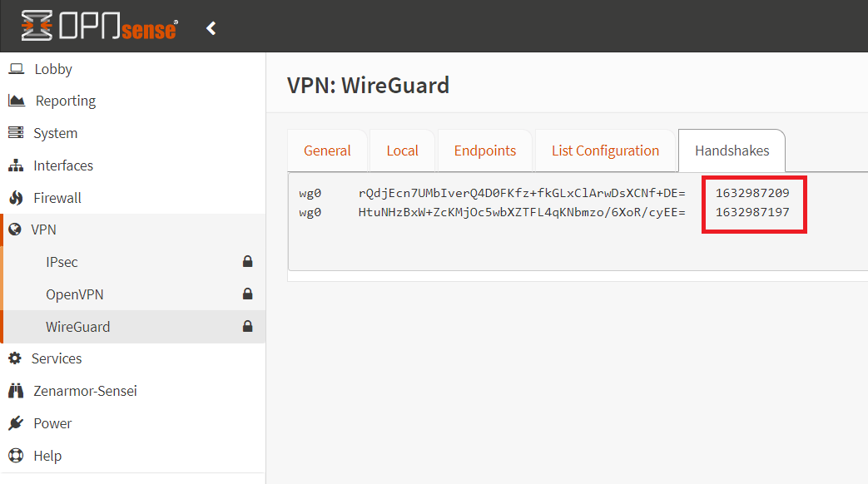Open the Local settings tab
The height and width of the screenshot is (484, 868).
coord(402,151)
